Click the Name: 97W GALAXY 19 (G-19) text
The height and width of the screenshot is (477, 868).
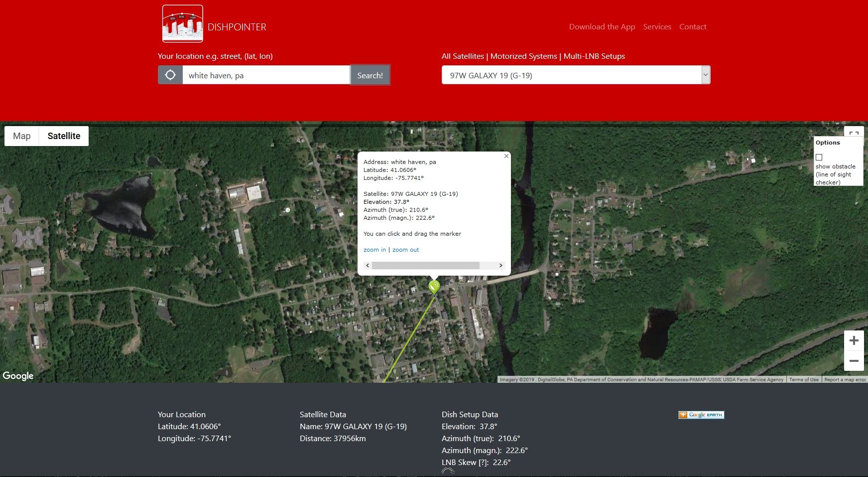[353, 427]
